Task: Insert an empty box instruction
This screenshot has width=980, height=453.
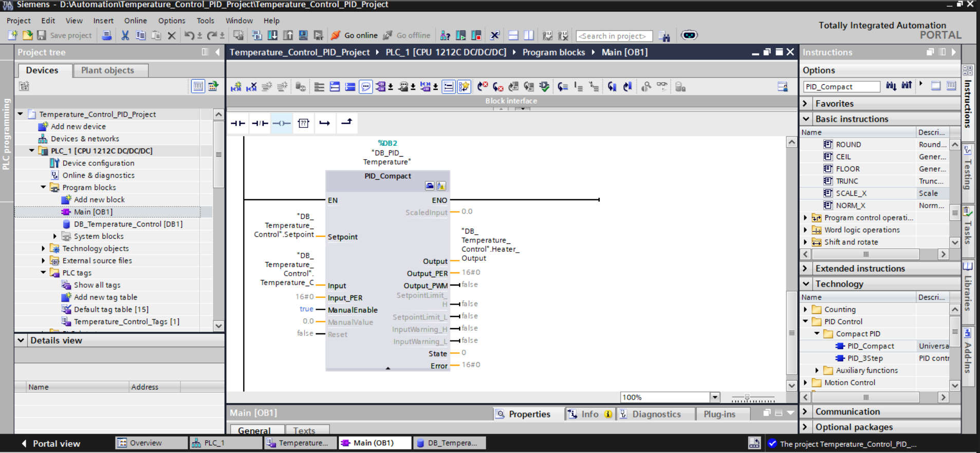Action: click(304, 123)
